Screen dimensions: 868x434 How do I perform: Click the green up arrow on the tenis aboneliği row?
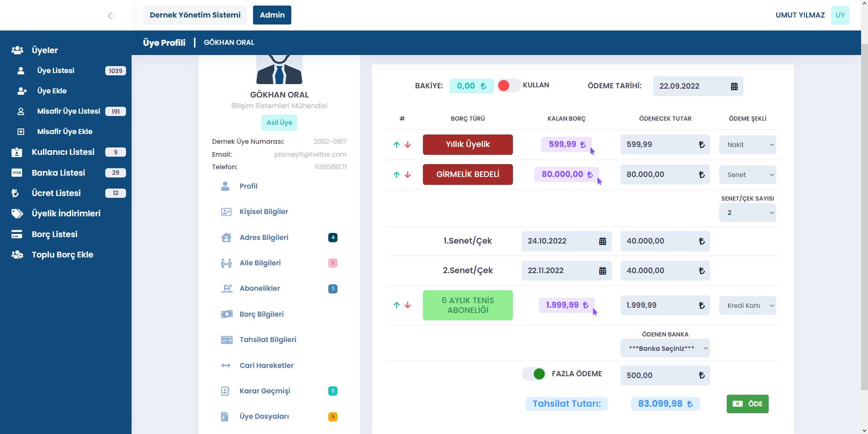396,305
